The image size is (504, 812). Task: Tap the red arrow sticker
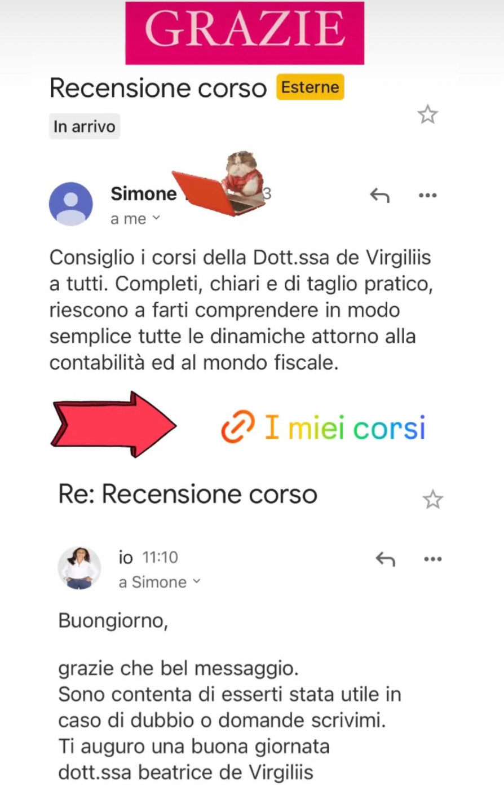(x=114, y=424)
